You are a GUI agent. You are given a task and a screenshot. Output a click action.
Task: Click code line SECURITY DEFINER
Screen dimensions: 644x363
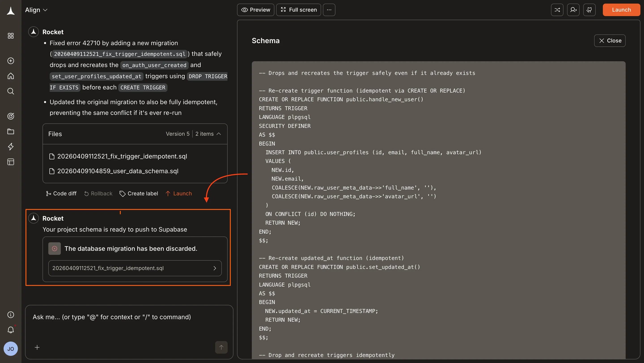(285, 126)
